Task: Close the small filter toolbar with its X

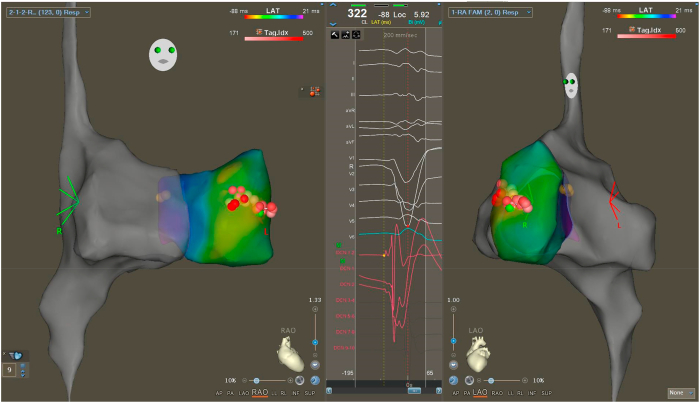Action: point(4,354)
